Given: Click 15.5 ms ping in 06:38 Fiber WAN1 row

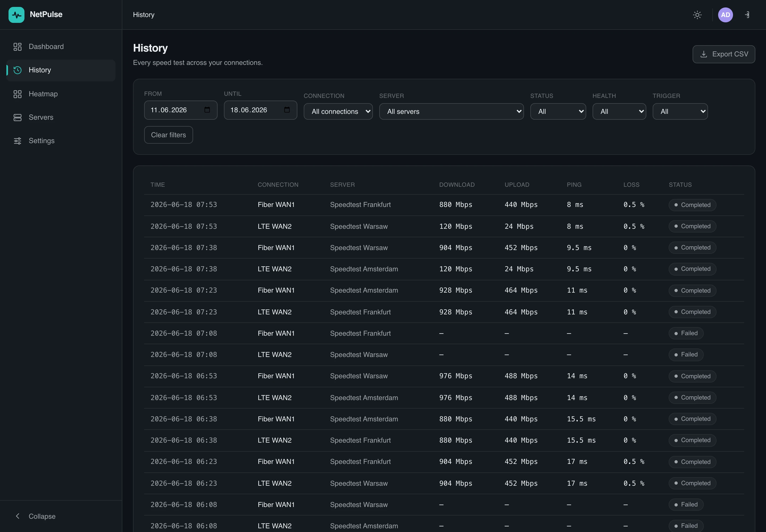Looking at the screenshot, I should (581, 419).
